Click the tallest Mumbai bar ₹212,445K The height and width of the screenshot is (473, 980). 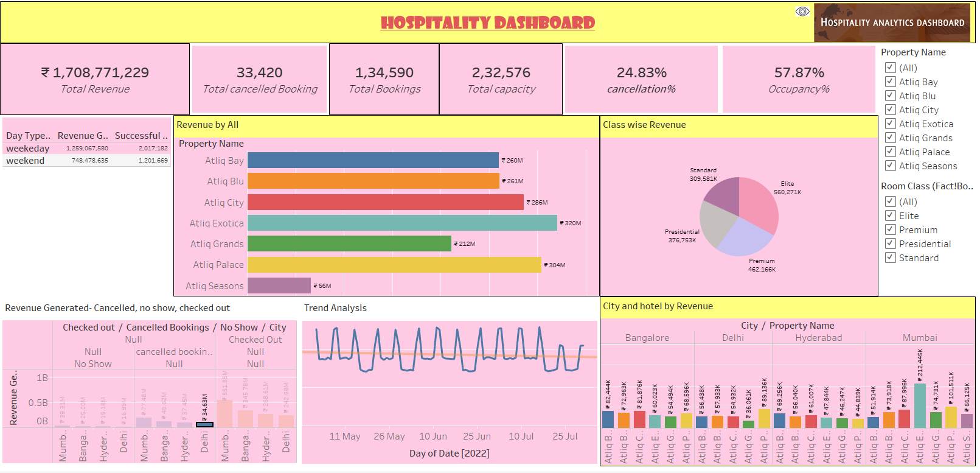tap(920, 405)
